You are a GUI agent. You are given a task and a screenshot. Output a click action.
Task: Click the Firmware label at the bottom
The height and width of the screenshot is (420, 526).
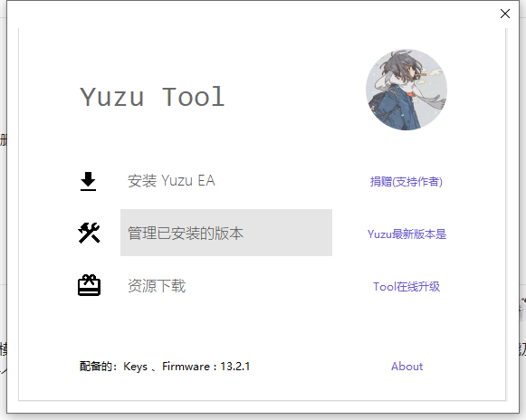point(186,367)
